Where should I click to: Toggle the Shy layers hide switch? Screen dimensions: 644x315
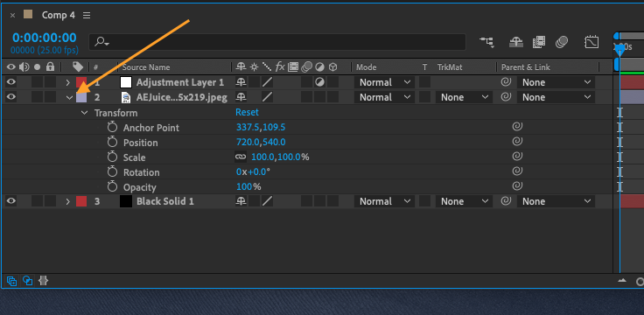click(516, 42)
